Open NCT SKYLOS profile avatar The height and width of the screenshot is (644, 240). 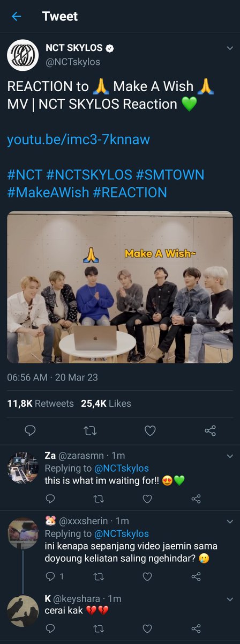(x=22, y=55)
